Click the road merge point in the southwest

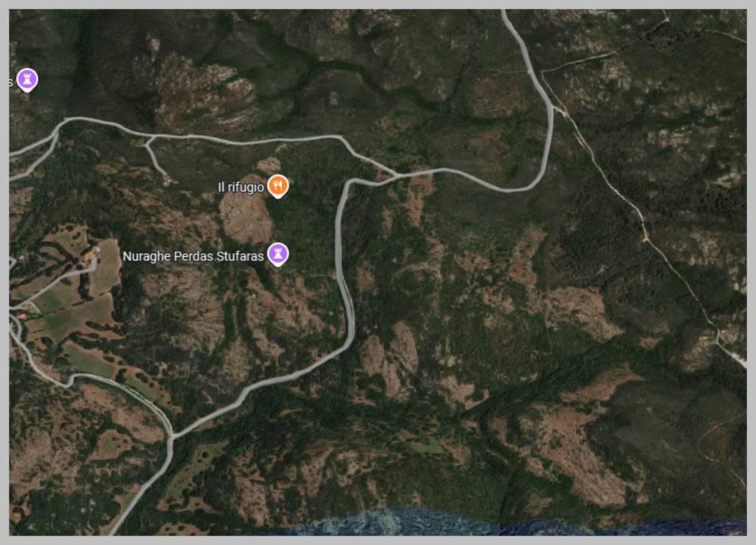[171, 438]
